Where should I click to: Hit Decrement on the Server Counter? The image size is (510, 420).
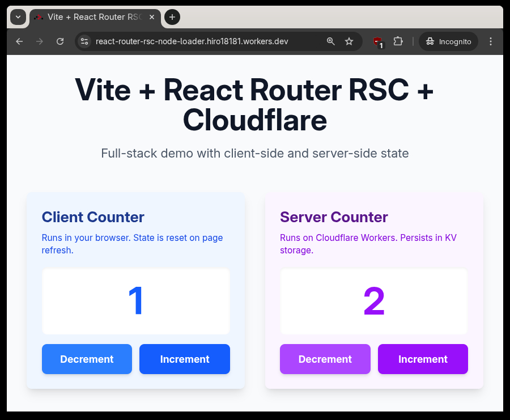pos(325,359)
